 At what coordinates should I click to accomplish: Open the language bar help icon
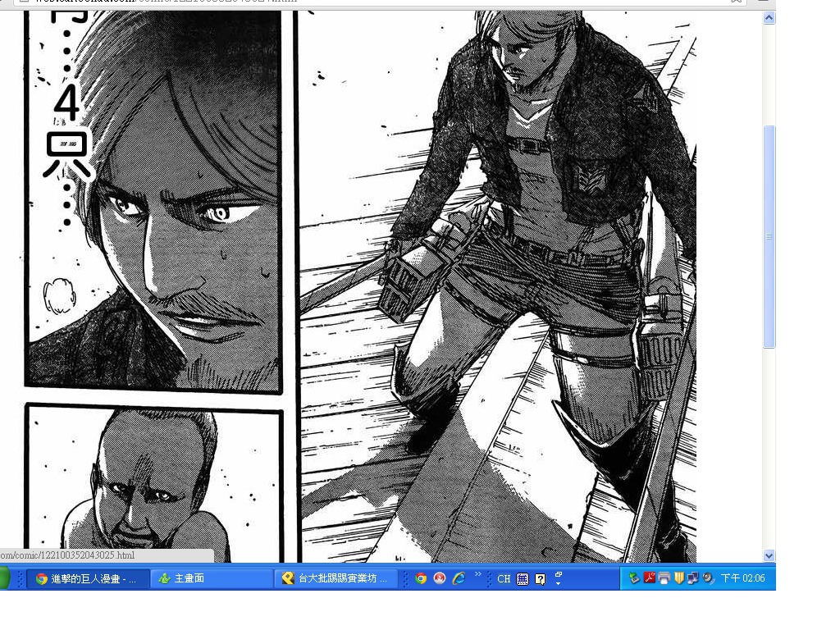[540, 579]
